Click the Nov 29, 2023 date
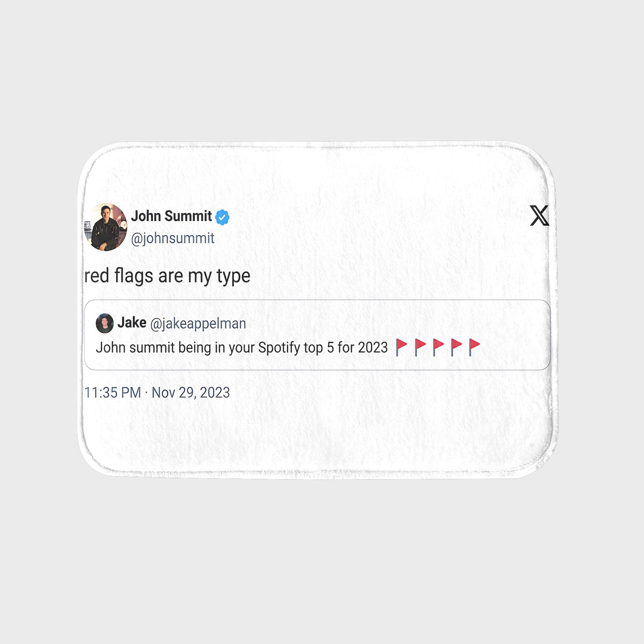 [191, 393]
